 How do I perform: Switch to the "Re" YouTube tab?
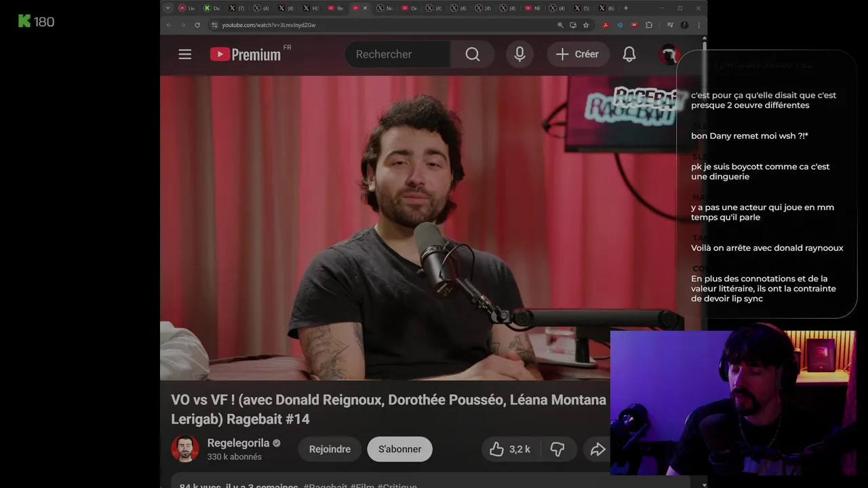(336, 8)
